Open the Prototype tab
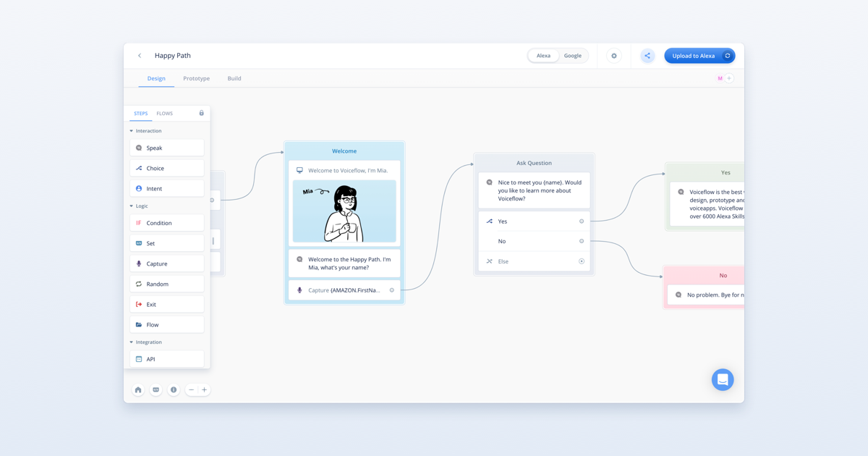 point(196,78)
